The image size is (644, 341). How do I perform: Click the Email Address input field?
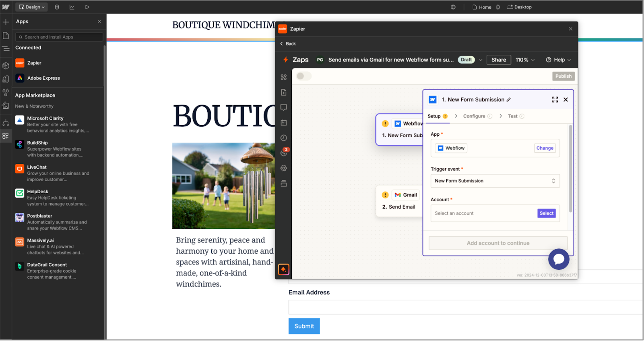tap(466, 307)
